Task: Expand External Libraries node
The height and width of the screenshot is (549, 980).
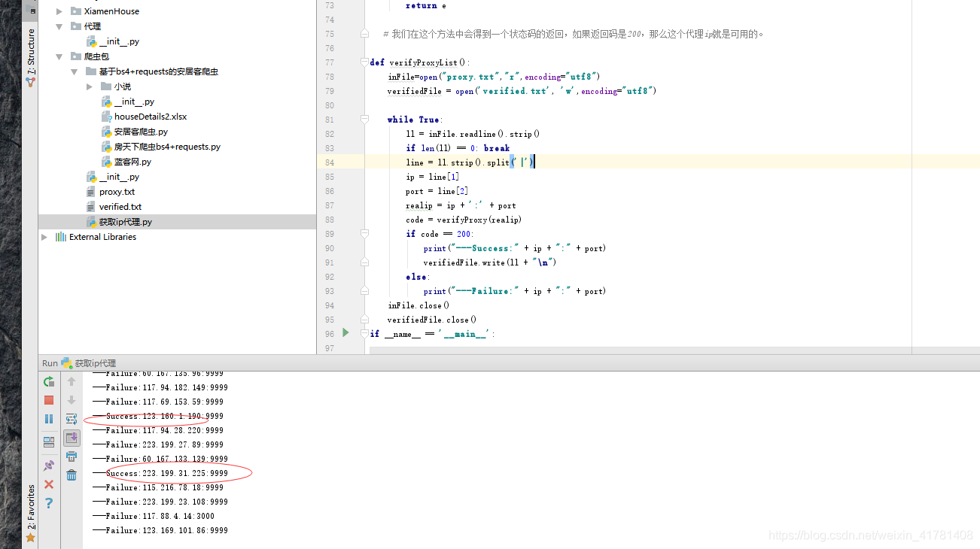Action: click(44, 237)
